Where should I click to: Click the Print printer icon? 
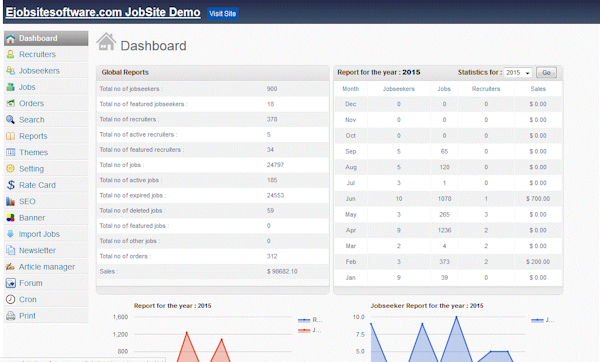coord(10,316)
